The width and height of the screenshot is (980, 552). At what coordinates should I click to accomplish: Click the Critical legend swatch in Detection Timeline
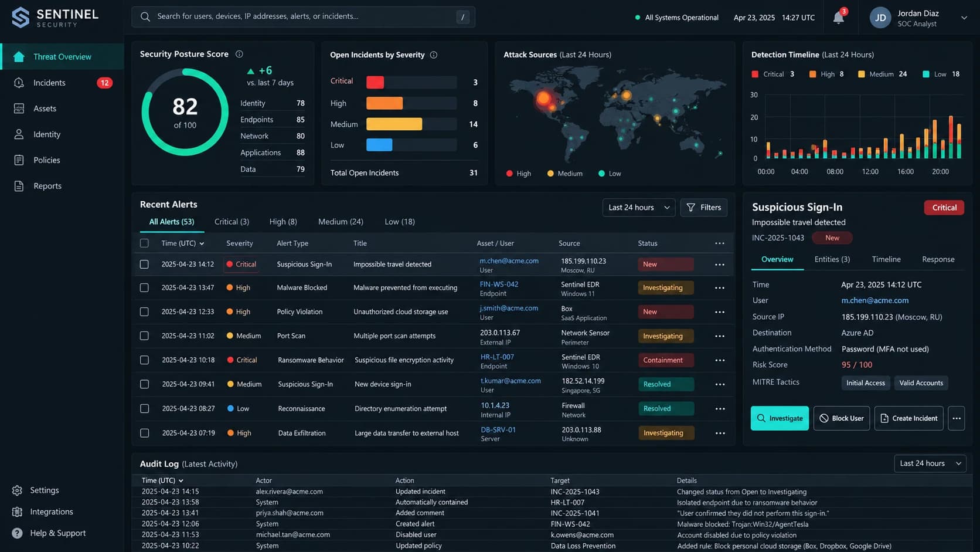point(755,74)
